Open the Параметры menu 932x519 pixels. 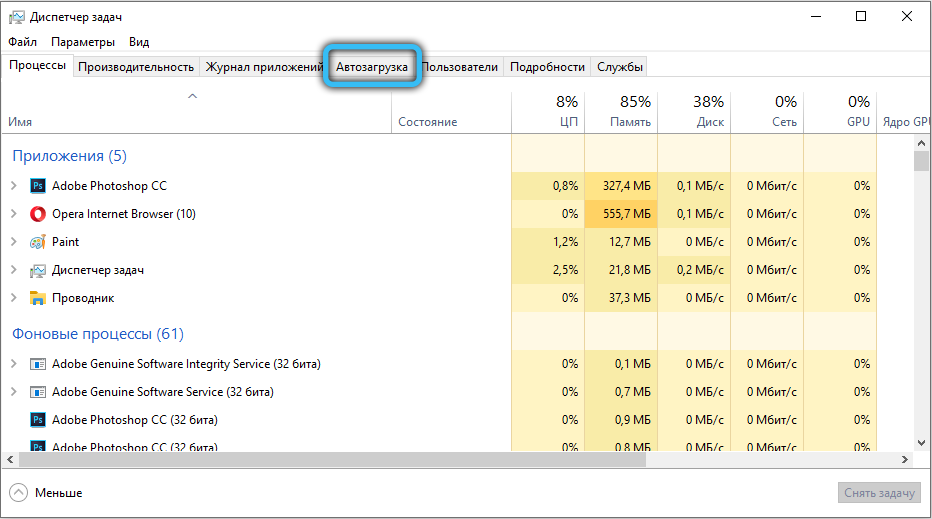click(x=83, y=42)
